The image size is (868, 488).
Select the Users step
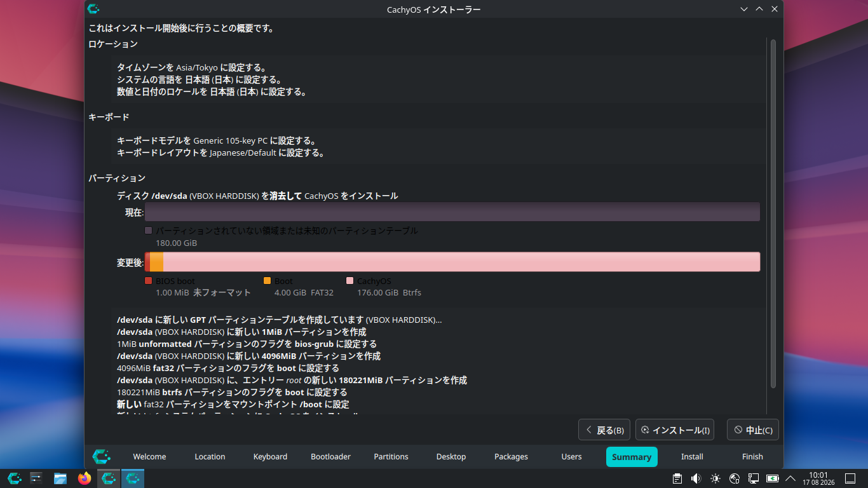(571, 456)
